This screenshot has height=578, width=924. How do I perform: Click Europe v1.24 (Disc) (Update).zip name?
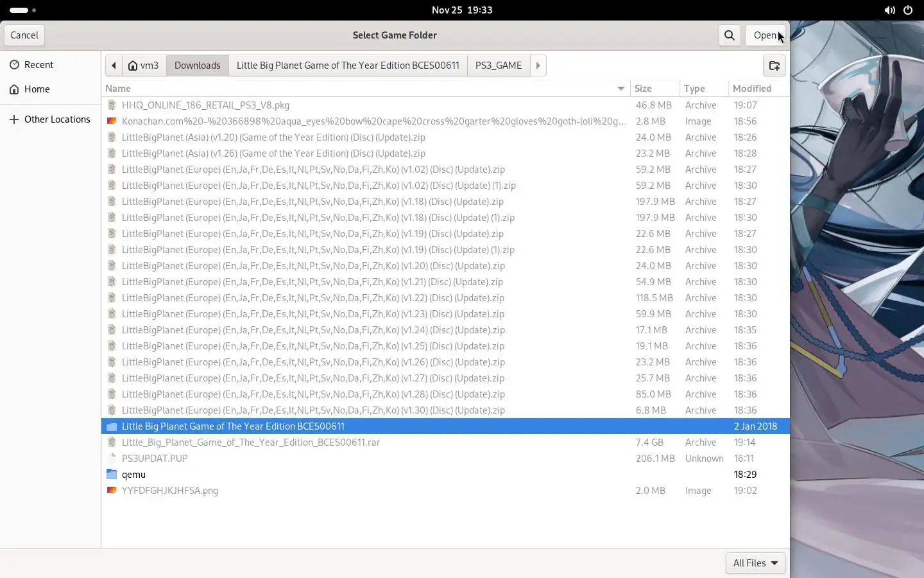click(313, 330)
